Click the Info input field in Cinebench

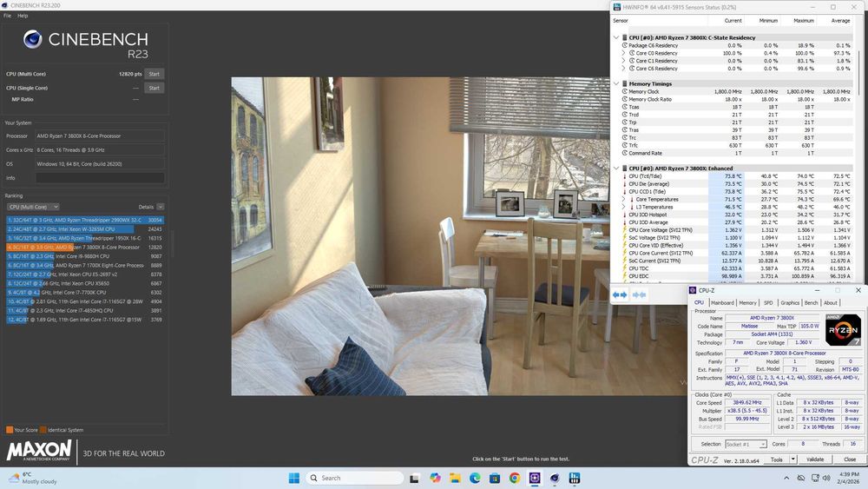(100, 178)
